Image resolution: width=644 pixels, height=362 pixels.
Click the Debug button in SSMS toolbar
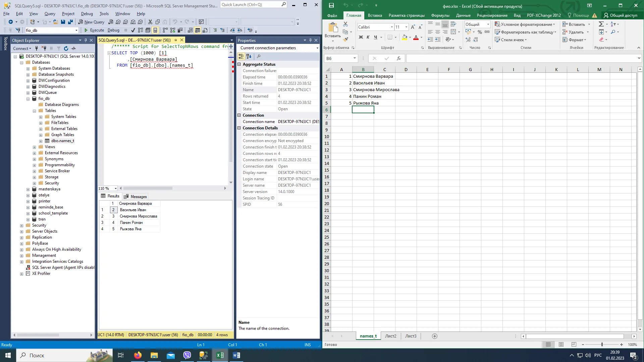point(113,30)
